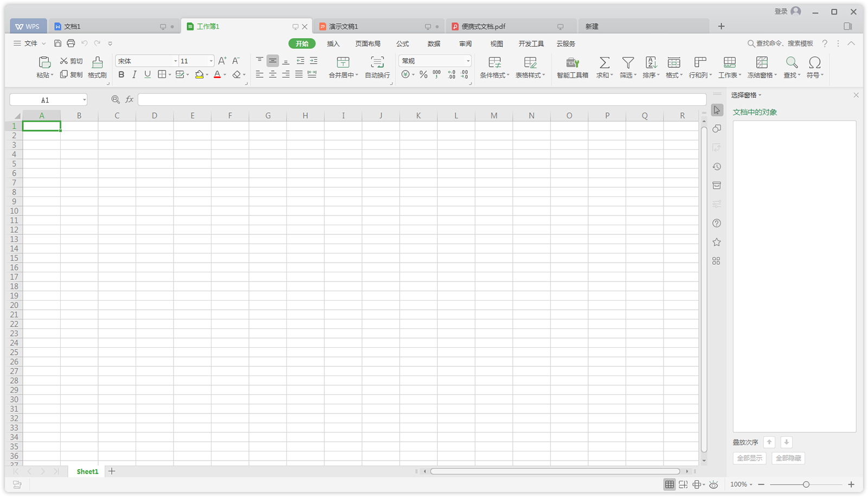
Task: Switch to the 插入 ribbon tab
Action: pyautogui.click(x=333, y=43)
